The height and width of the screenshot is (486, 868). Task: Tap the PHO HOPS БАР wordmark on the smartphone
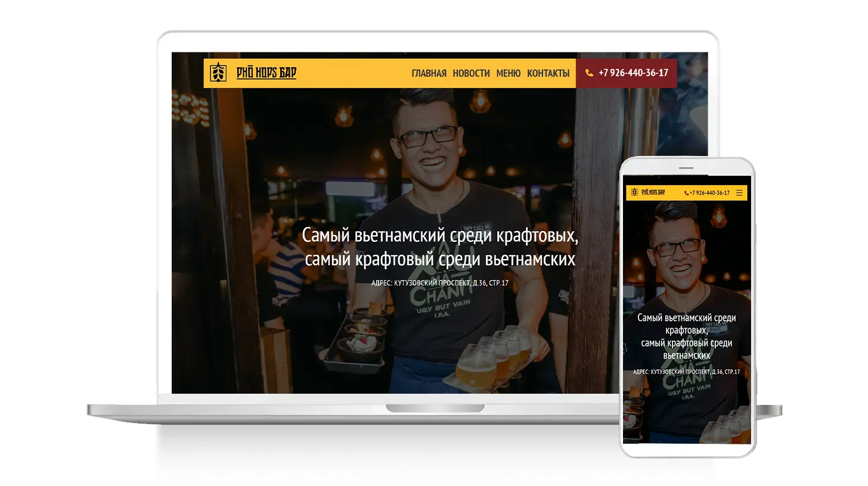pyautogui.click(x=653, y=192)
